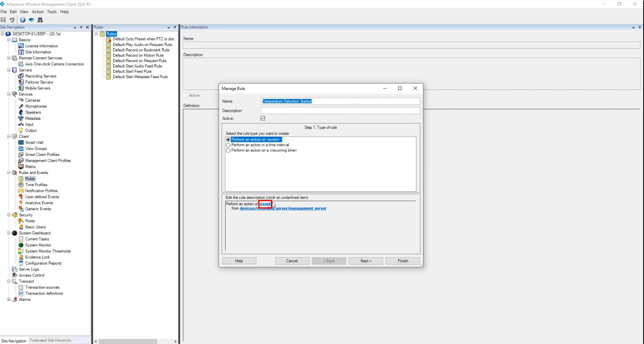
Task: Click the Mobile Servers icon
Action: [x=21, y=88]
